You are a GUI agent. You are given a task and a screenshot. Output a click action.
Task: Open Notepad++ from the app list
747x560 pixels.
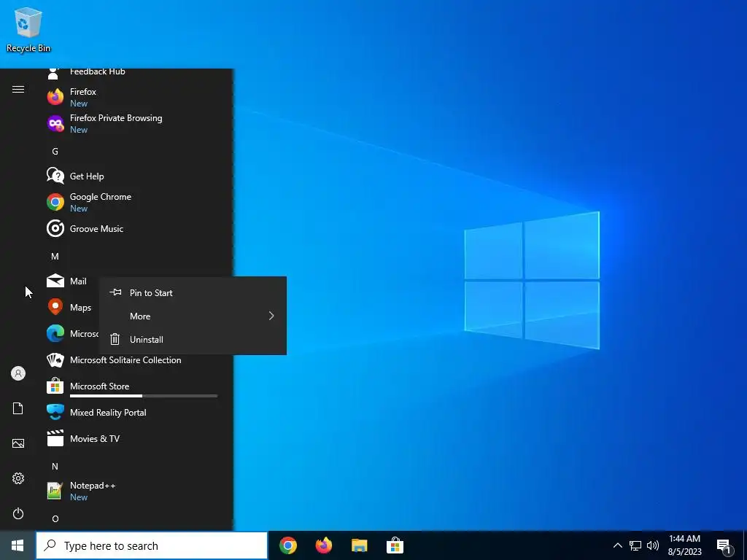tap(133, 491)
